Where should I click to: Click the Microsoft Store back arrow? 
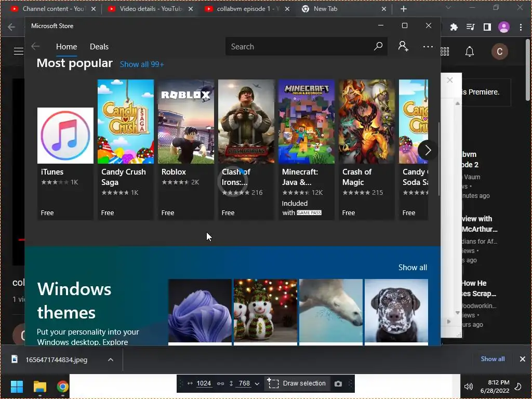click(35, 46)
